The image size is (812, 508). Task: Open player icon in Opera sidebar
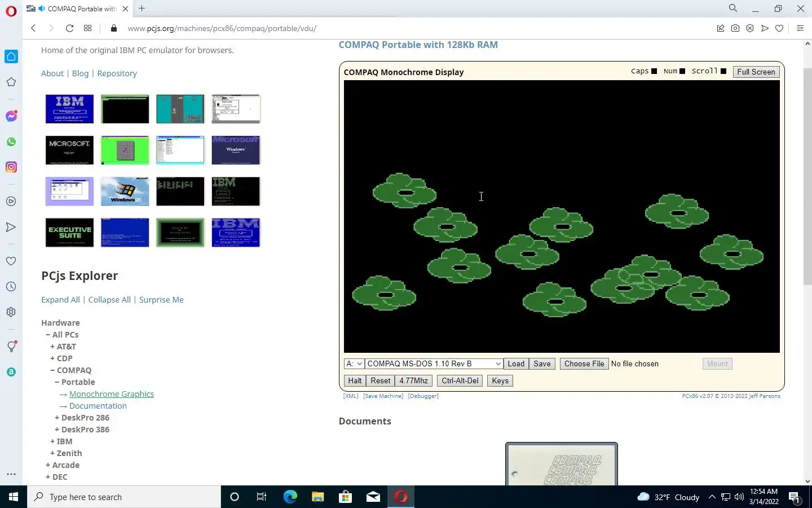click(11, 201)
